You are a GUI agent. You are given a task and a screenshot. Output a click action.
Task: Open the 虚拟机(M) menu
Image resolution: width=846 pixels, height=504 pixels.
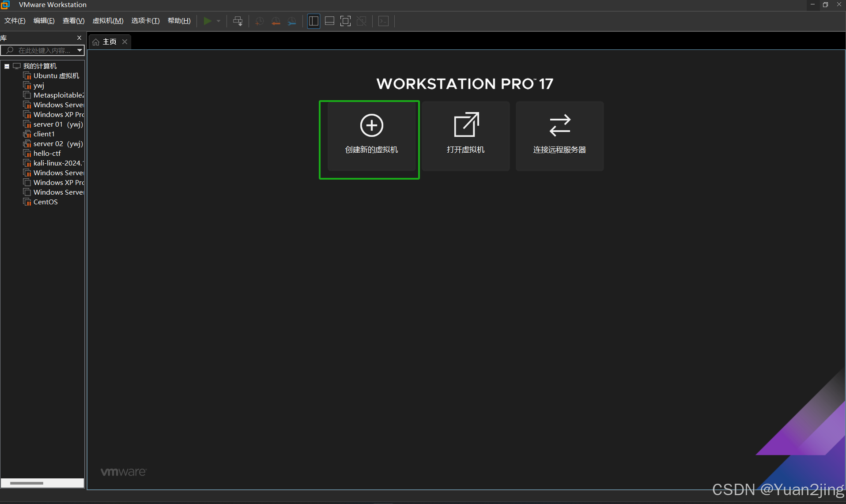pos(108,21)
